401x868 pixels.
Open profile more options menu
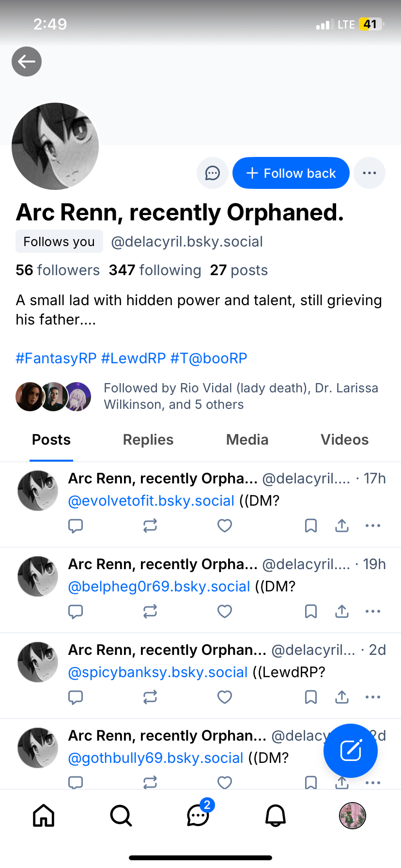point(370,173)
